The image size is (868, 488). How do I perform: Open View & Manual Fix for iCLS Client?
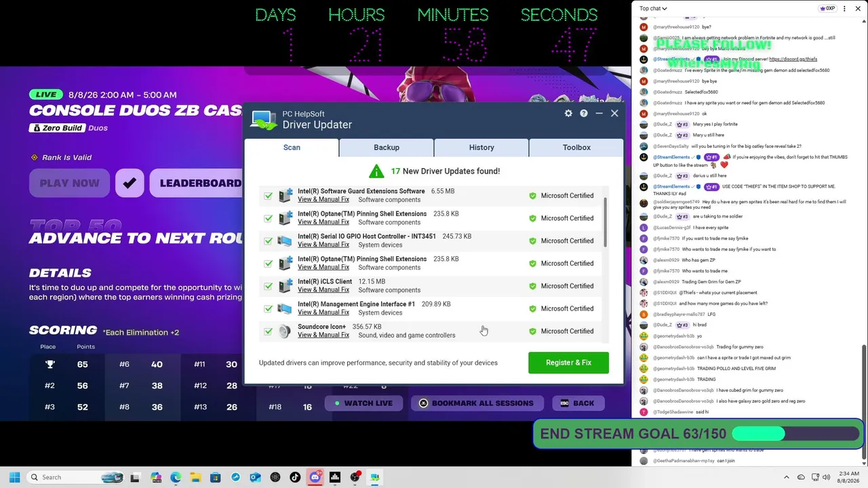click(323, 290)
